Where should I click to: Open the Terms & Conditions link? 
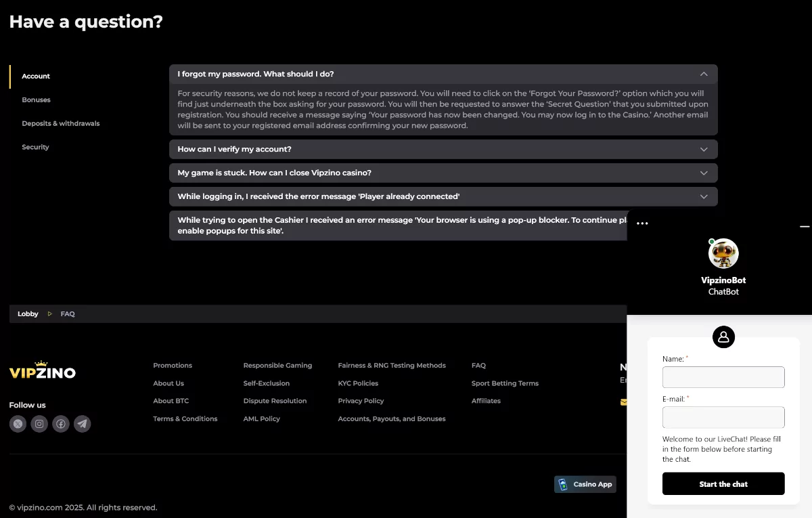(185, 419)
